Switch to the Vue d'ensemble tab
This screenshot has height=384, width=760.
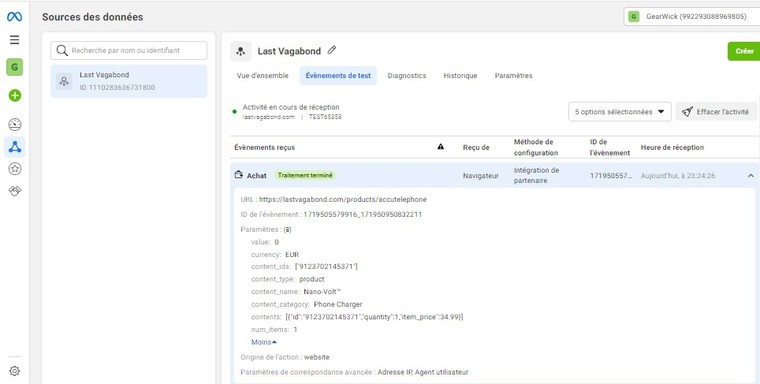(x=262, y=76)
